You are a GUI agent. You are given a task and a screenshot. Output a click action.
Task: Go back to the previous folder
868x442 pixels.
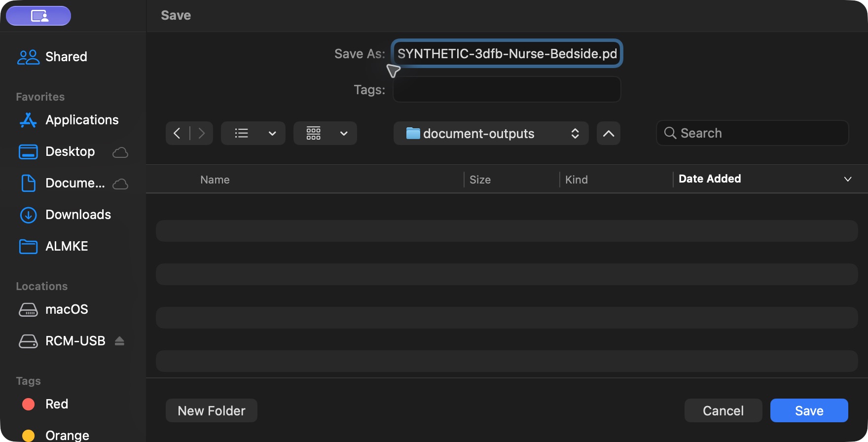[177, 133]
